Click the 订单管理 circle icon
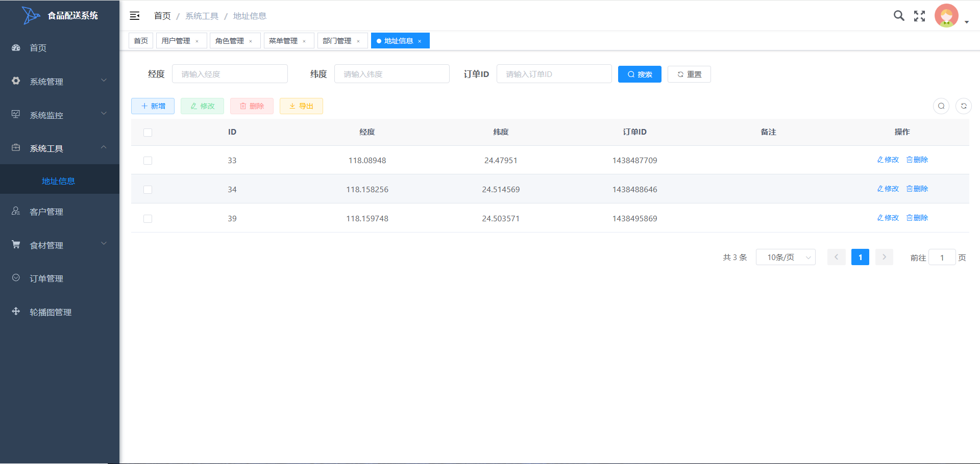The image size is (980, 464). [16, 278]
